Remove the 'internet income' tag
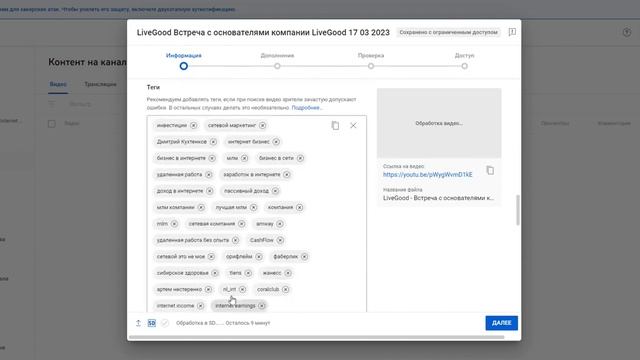Viewport: 640px width, 360px height. 200,305
